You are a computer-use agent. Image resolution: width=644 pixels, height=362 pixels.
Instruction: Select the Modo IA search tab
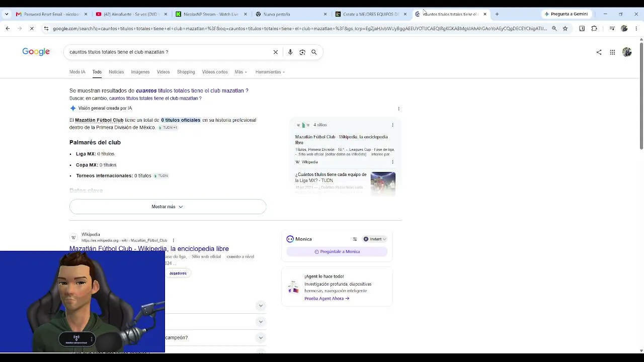(77, 72)
